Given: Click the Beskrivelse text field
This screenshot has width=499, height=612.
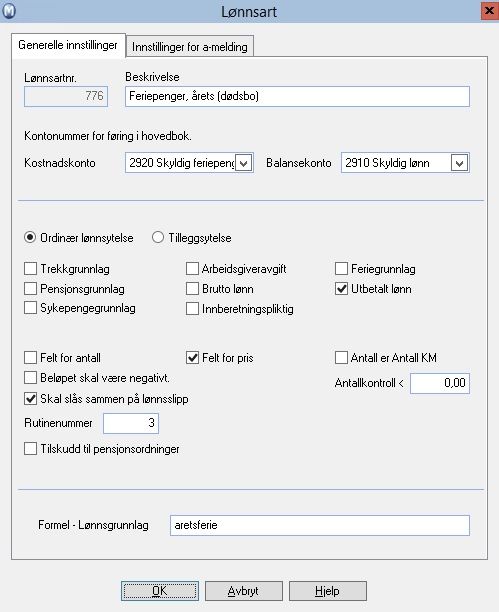Looking at the screenshot, I should click(x=297, y=96).
